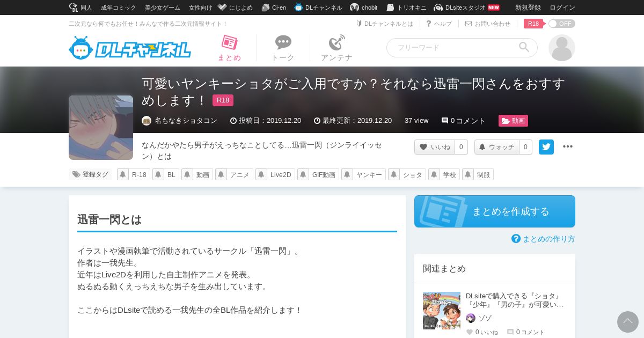Open the Live2D tag
The width and height of the screenshot is (644, 338).
click(x=281, y=174)
